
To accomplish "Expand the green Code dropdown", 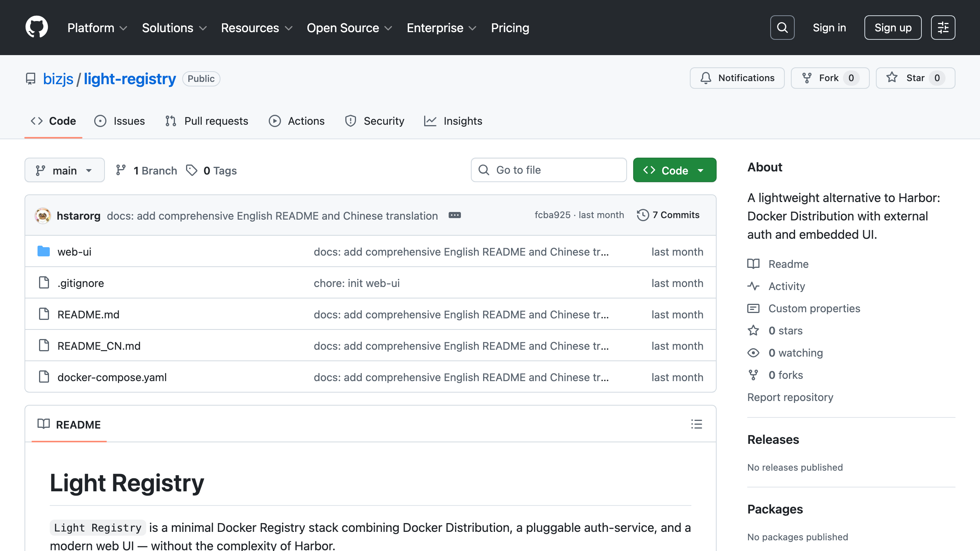I will tap(674, 170).
